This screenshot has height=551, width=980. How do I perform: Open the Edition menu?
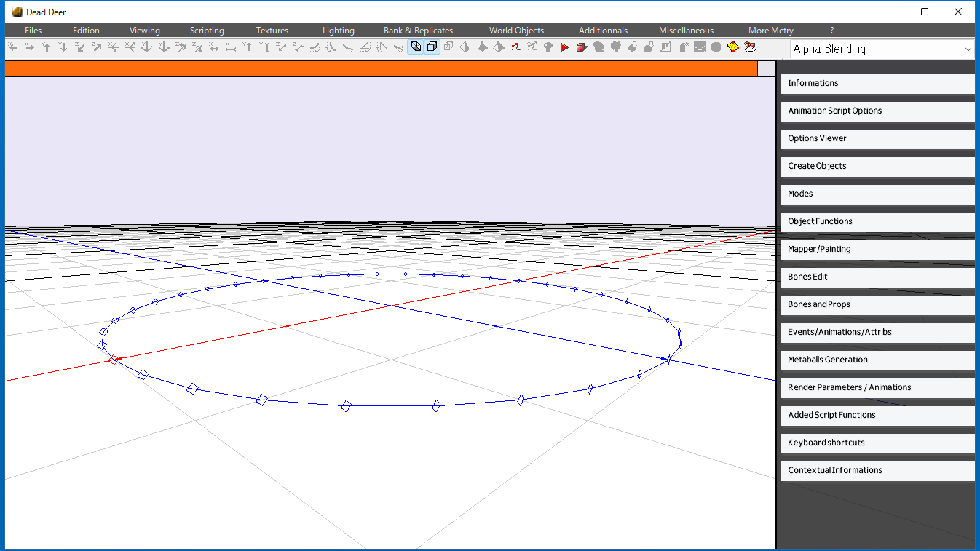(86, 31)
